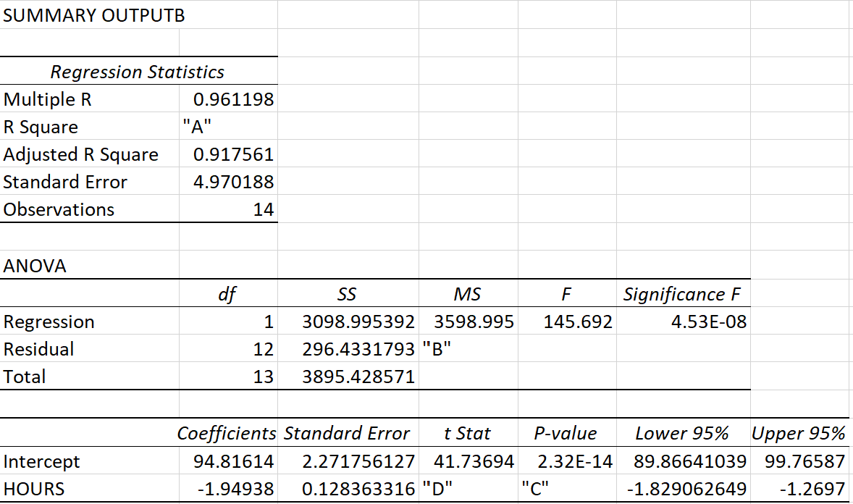The image size is (853, 504).
Task: Click the Lower 95% value -1.829062649
Action: (x=687, y=490)
